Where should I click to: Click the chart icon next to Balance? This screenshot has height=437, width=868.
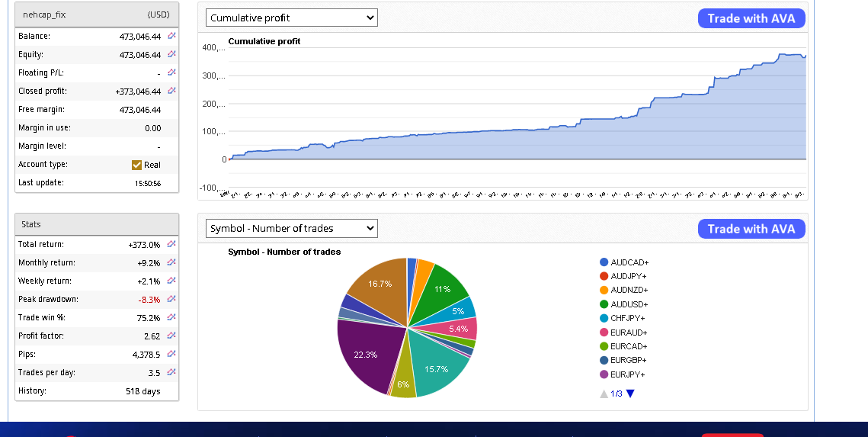[171, 36]
